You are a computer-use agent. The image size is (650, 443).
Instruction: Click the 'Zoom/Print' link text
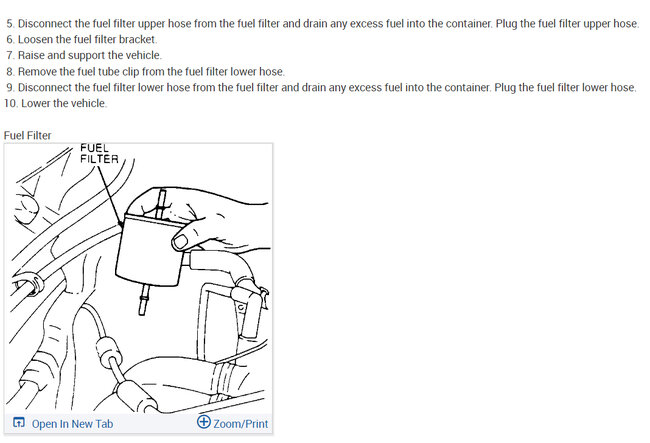point(240,424)
